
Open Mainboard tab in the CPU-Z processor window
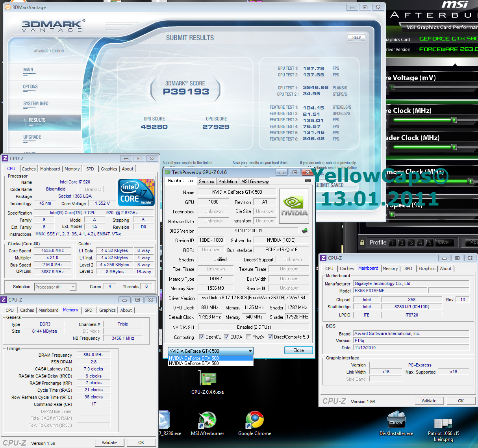pyautogui.click(x=50, y=169)
